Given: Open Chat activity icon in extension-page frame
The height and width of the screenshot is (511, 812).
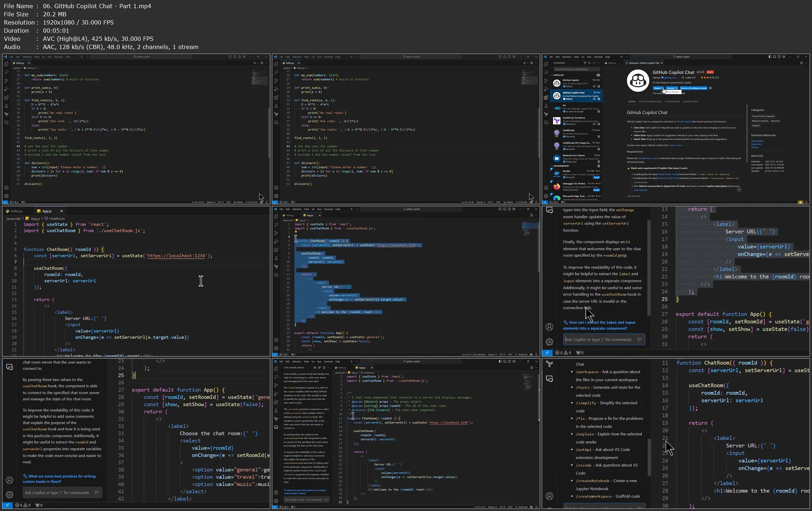Looking at the screenshot, I should (546, 123).
